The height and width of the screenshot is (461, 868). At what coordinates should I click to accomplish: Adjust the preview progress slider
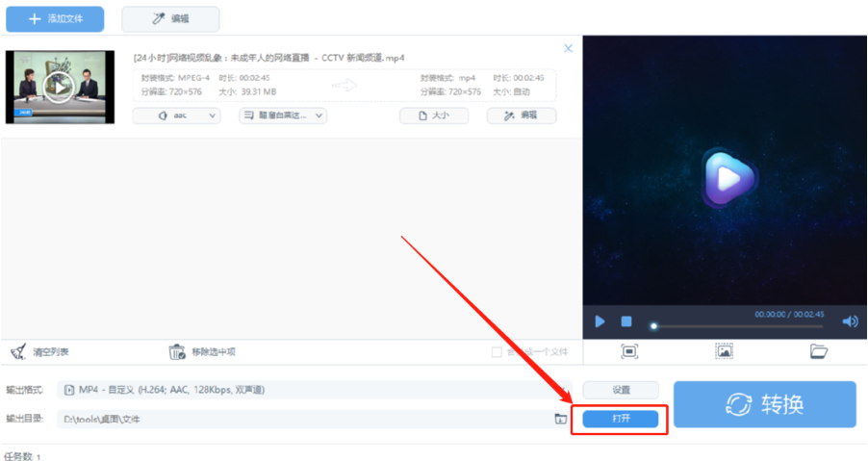(x=738, y=326)
